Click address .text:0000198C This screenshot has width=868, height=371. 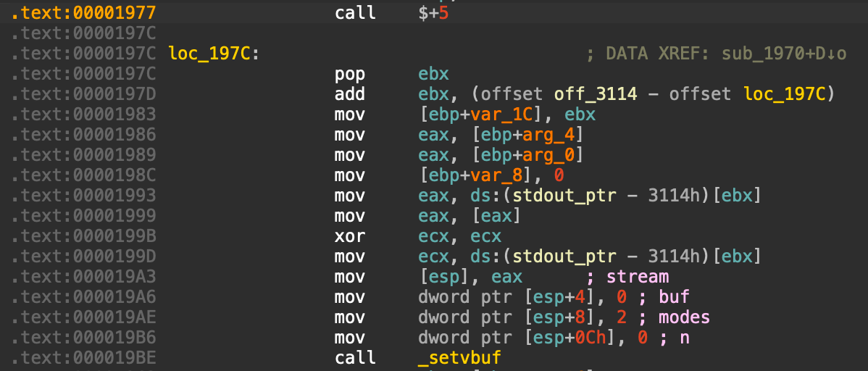[83, 175]
